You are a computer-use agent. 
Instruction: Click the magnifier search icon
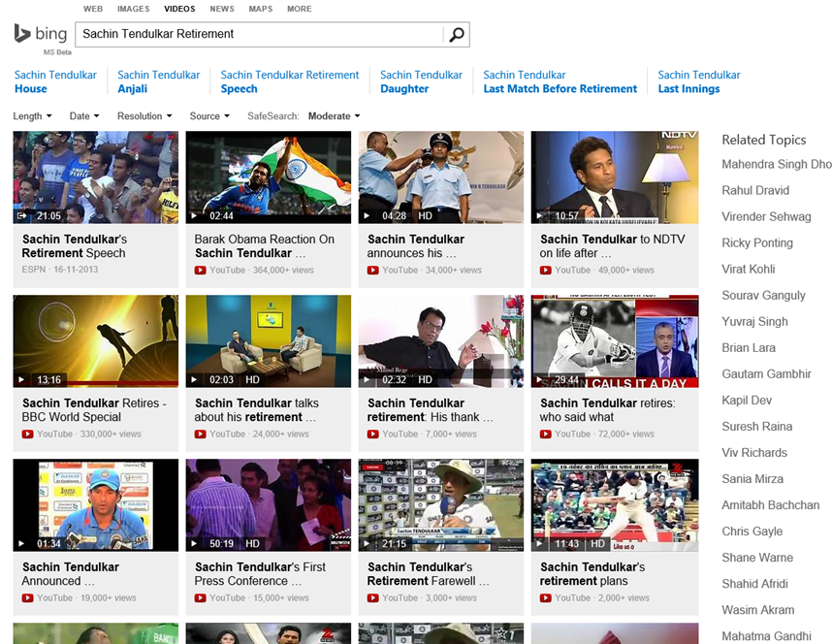point(457,35)
